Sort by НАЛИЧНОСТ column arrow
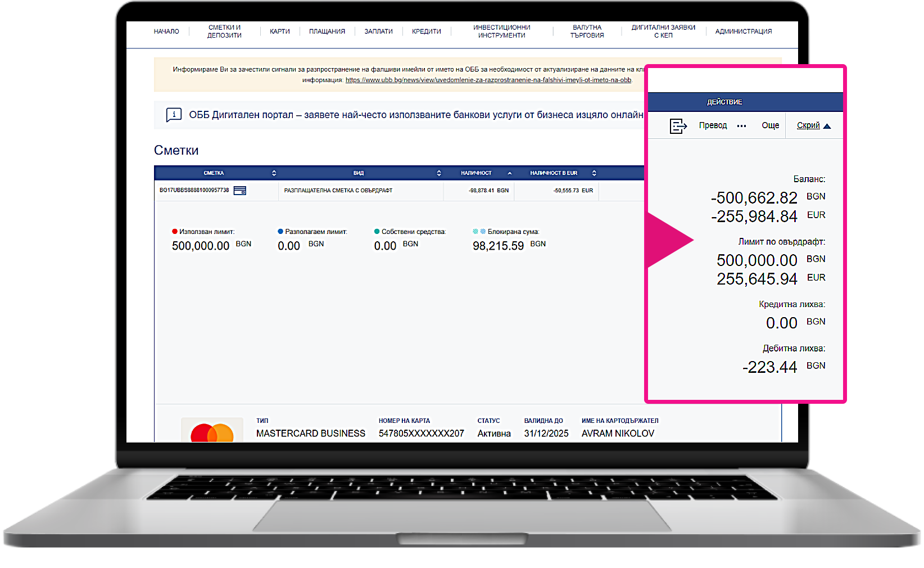The width and height of the screenshot is (924, 568). pos(510,173)
